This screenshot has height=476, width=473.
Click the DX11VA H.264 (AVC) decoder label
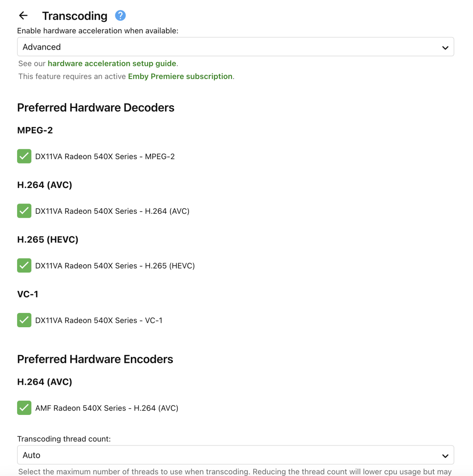[112, 211]
